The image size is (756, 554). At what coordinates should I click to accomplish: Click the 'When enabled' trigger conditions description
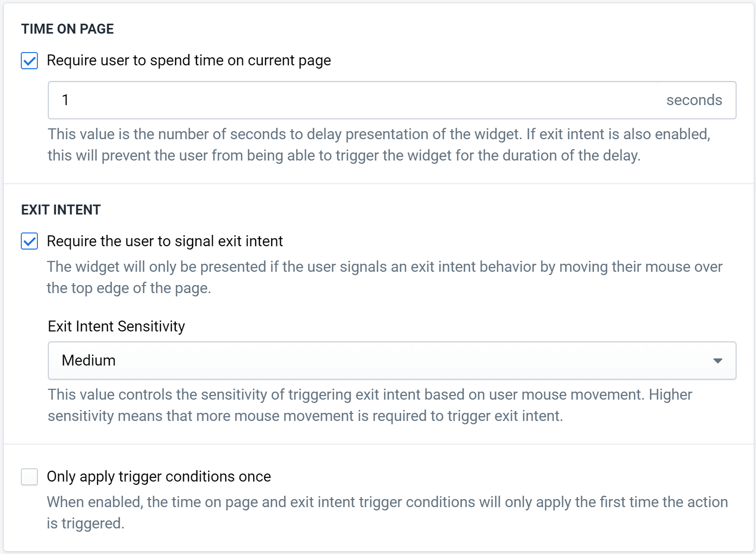[x=387, y=512]
